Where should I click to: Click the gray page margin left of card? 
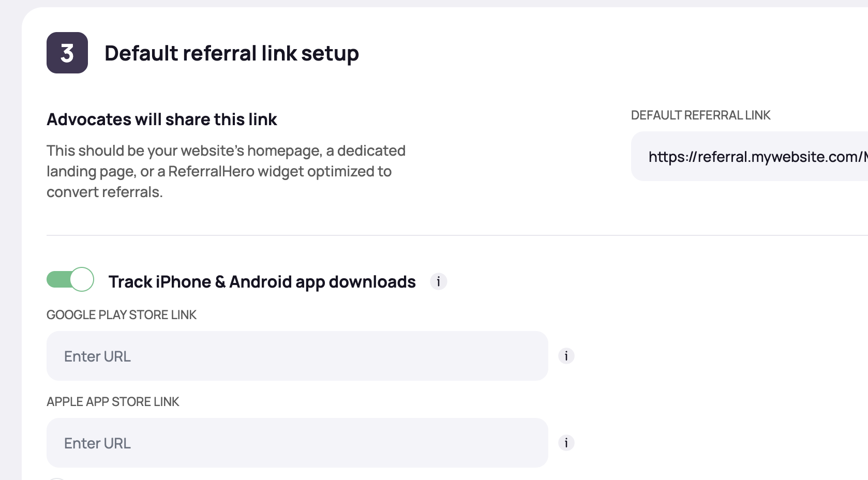point(10,259)
